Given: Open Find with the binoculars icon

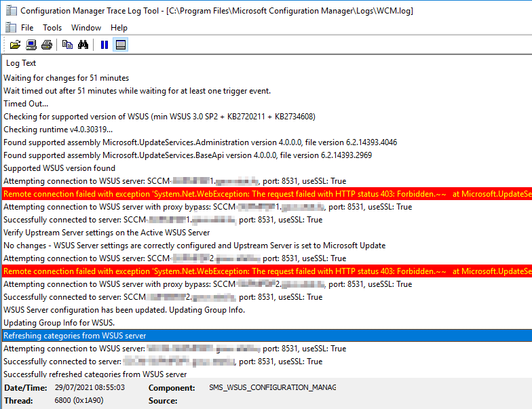Looking at the screenshot, I should 83,45.
